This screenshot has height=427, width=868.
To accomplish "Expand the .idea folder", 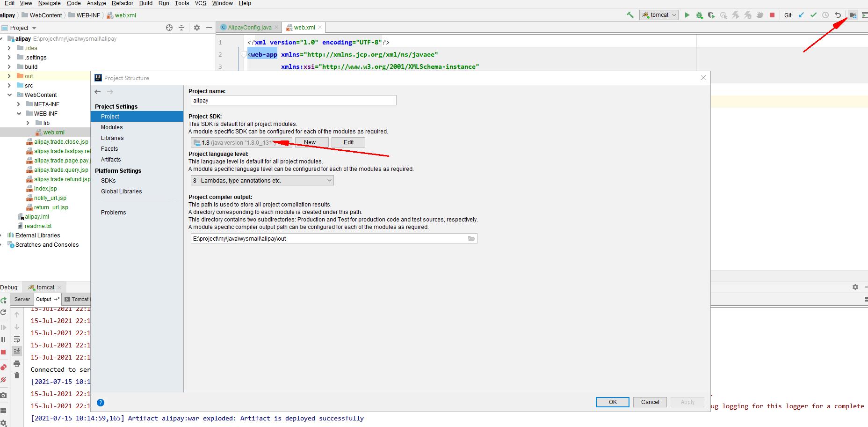I will (9, 48).
